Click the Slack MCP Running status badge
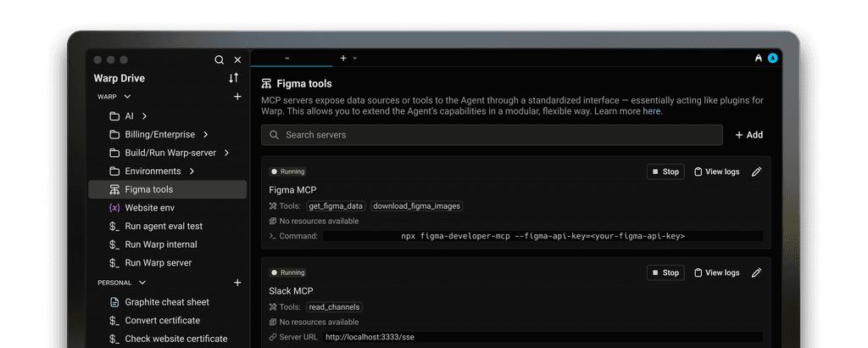 tap(288, 272)
